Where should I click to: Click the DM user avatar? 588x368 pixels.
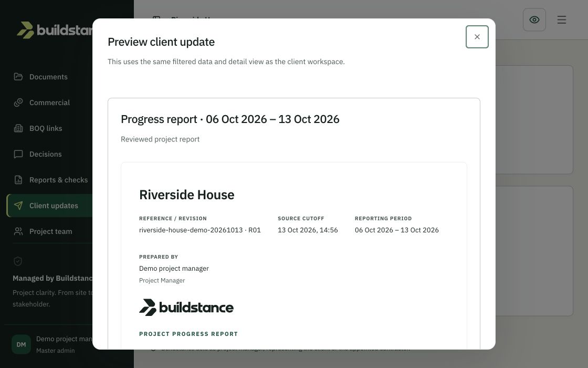(x=21, y=344)
